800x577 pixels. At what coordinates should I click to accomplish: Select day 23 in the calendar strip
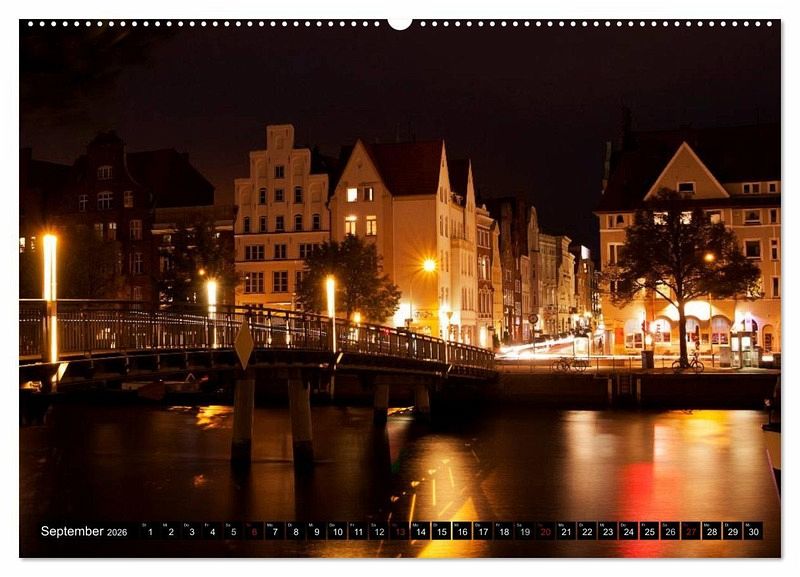tap(608, 531)
